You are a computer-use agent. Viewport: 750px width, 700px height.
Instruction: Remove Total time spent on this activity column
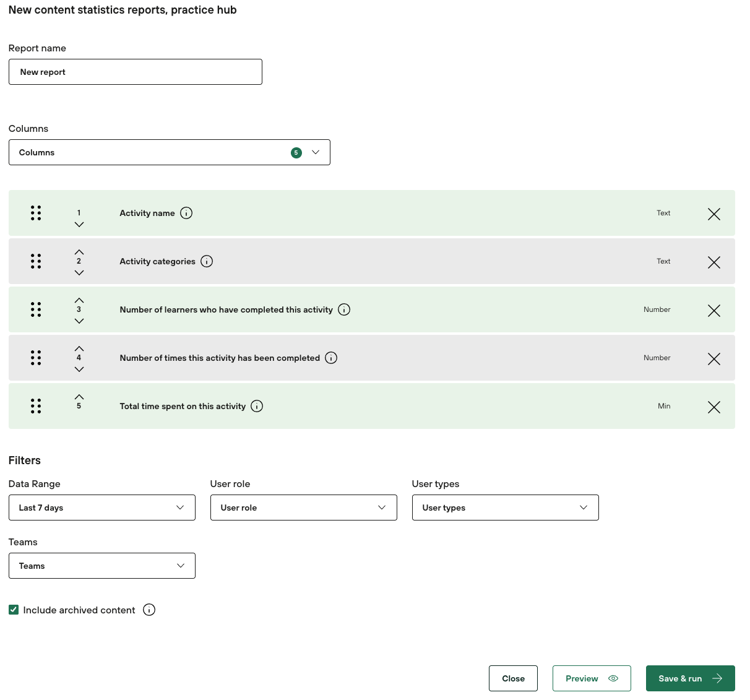(x=713, y=407)
